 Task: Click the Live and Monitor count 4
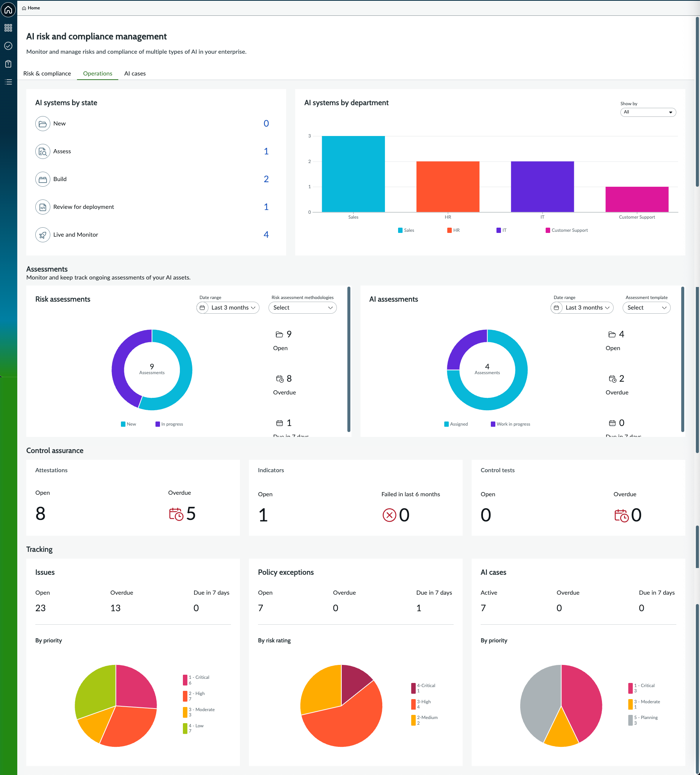pos(266,235)
